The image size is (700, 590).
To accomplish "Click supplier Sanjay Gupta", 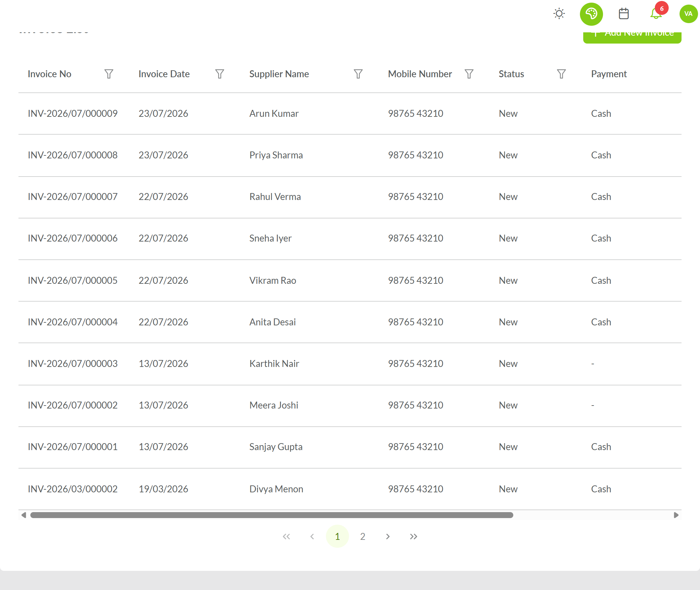I will [x=276, y=447].
